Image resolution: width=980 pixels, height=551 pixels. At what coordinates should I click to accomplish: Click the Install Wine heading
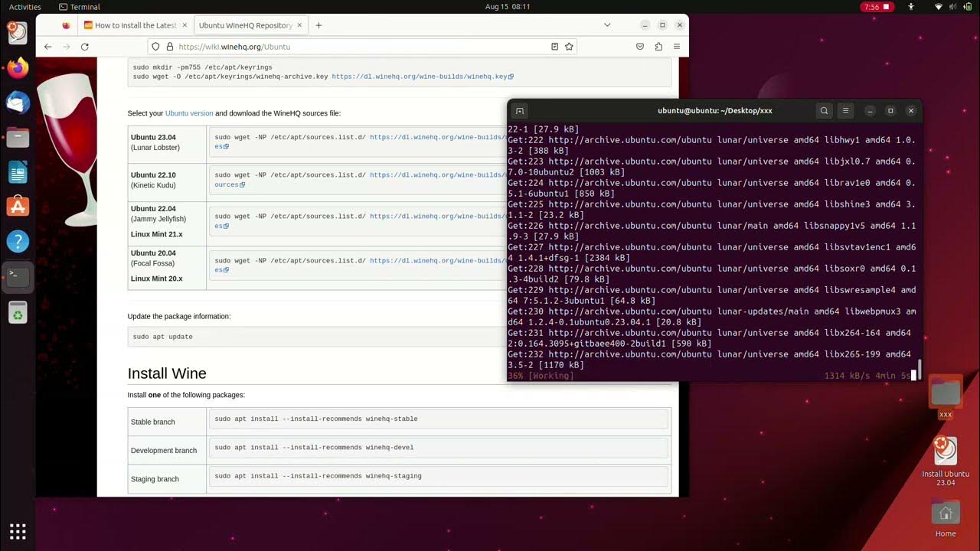(x=167, y=373)
